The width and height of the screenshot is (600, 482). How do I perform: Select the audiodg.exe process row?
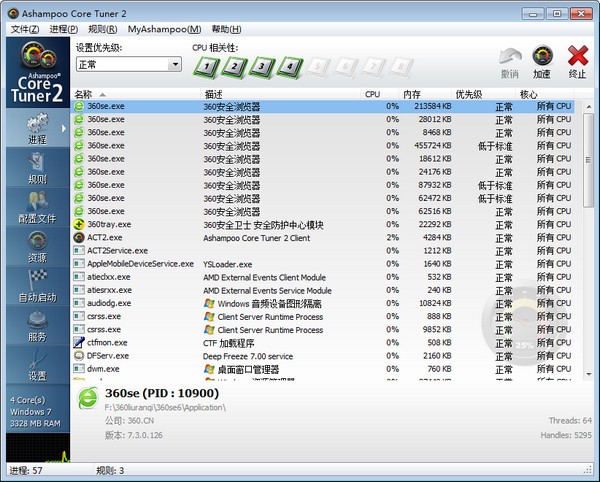pyautogui.click(x=323, y=303)
